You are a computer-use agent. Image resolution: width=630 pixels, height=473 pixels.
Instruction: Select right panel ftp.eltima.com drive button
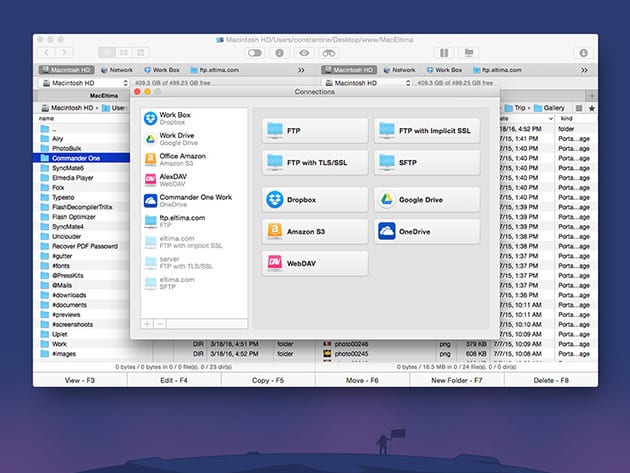[497, 70]
